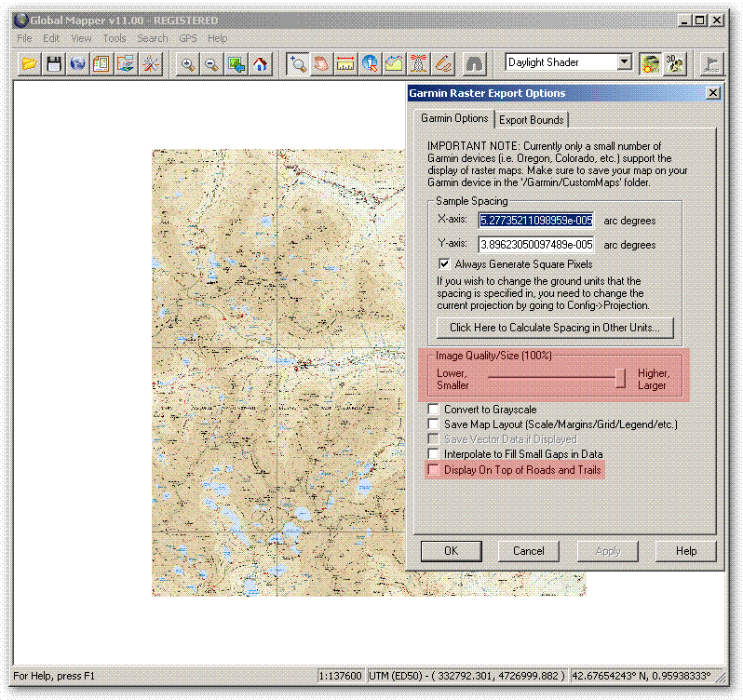
Task: Click the OK button
Action: [452, 550]
